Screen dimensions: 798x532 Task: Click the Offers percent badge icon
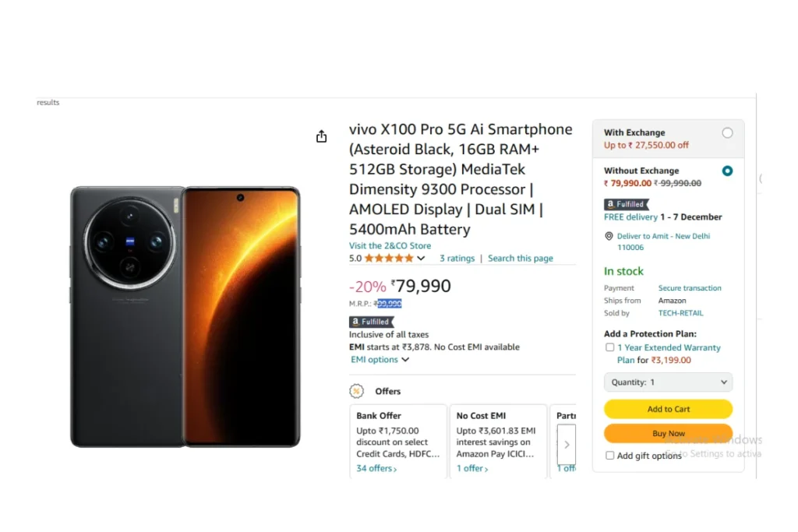pos(357,391)
